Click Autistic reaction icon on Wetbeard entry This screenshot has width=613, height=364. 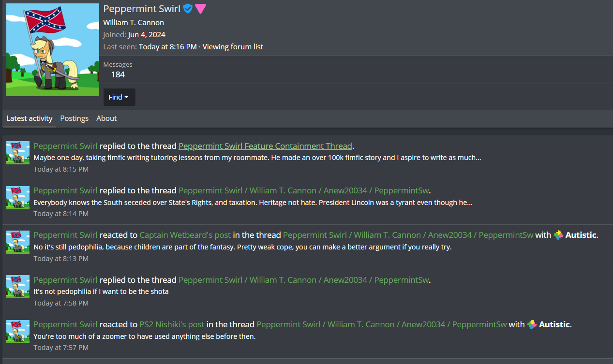pos(559,235)
